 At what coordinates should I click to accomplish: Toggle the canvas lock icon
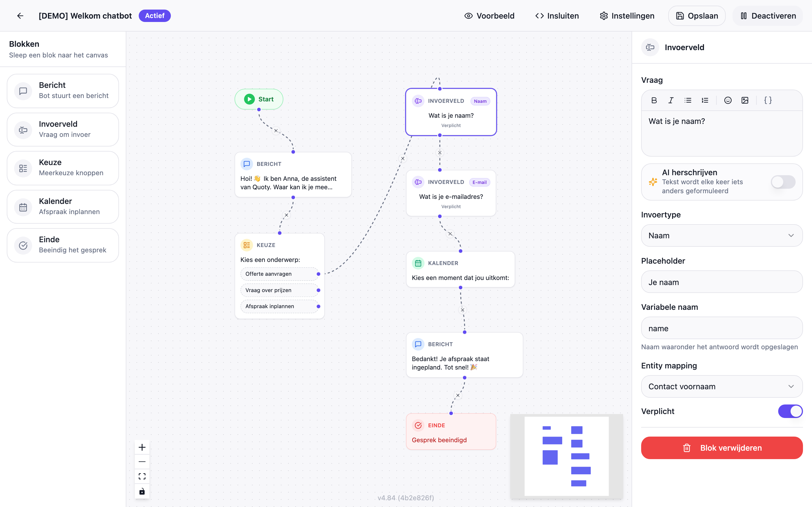142,491
